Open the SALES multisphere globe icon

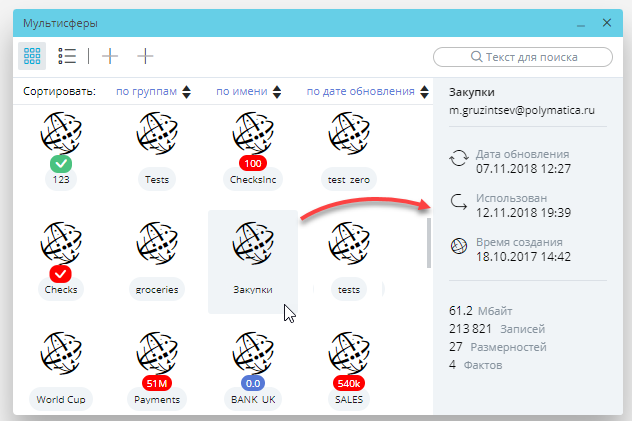click(349, 353)
